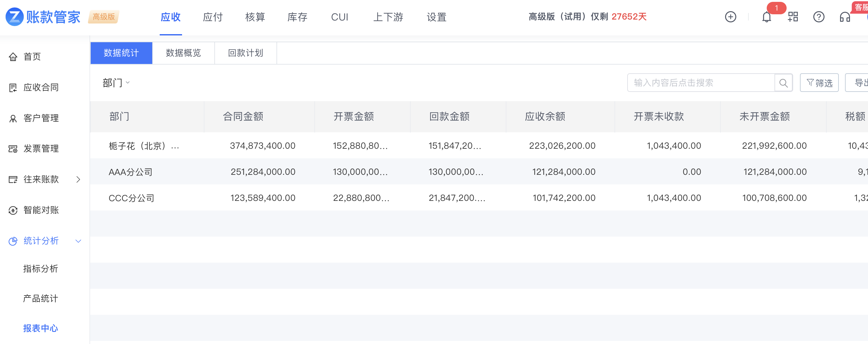Click uninvoiced amount 100,708,600.00
868x344 pixels.
tap(774, 198)
